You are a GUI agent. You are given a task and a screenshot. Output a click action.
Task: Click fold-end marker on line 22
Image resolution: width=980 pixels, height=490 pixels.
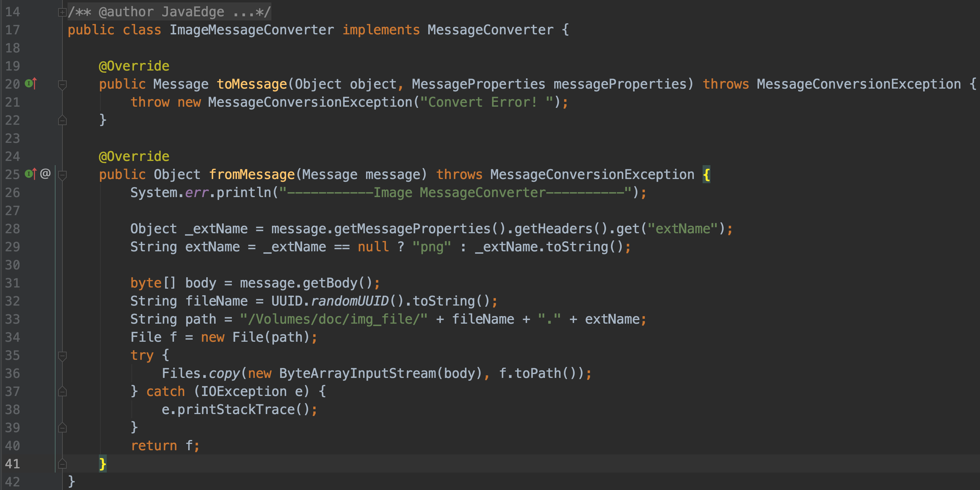[62, 121]
